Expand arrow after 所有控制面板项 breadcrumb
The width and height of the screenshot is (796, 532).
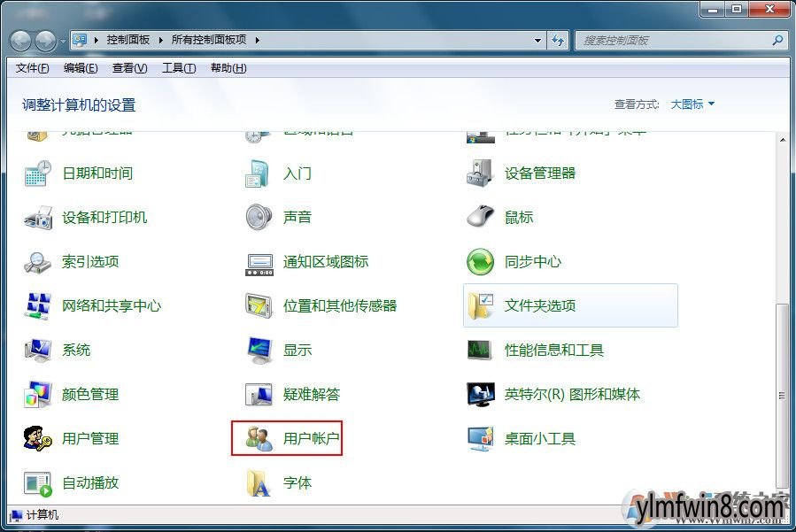tap(258, 40)
